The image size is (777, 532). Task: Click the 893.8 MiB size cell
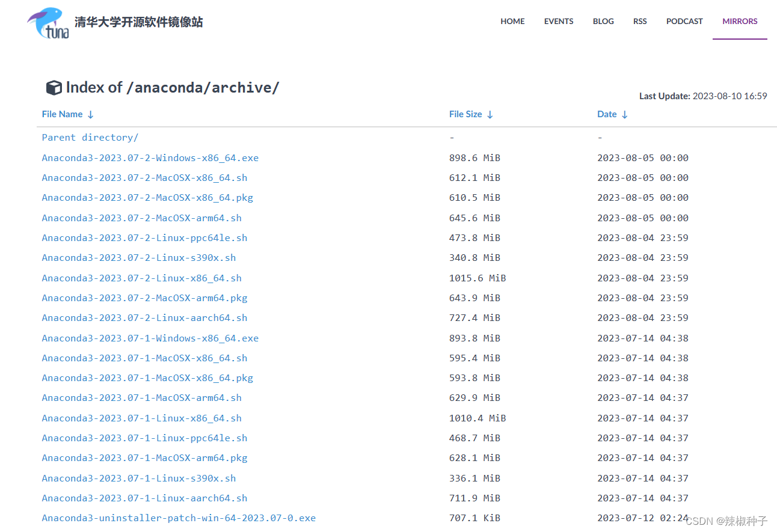point(474,338)
